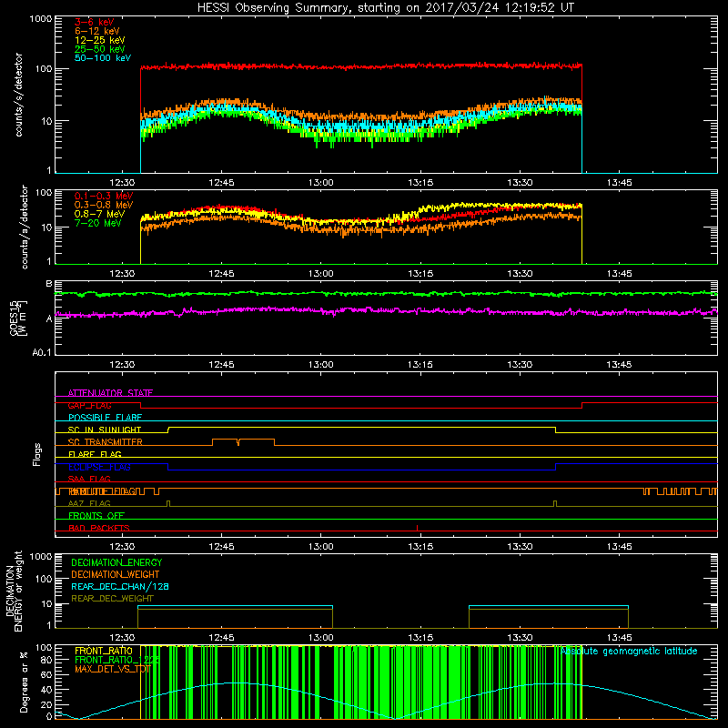Click 13:15 time label under MeV panel
This screenshot has height=728, width=728.
coord(420,274)
